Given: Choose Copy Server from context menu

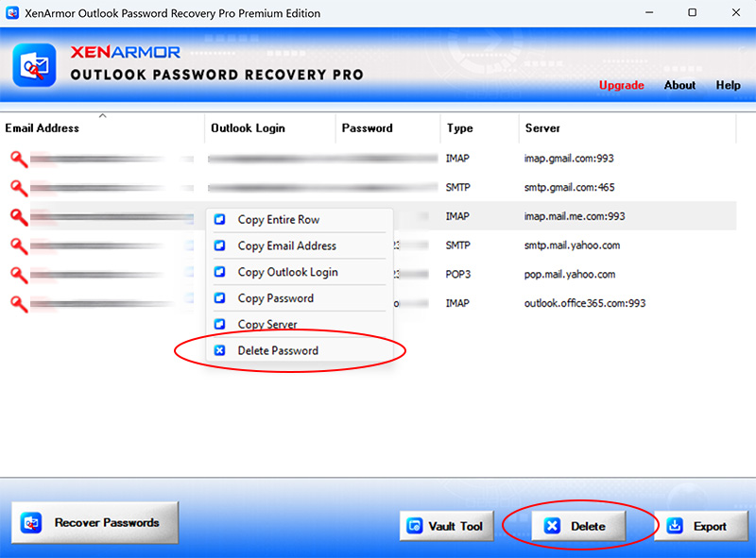Looking at the screenshot, I should tap(300, 324).
